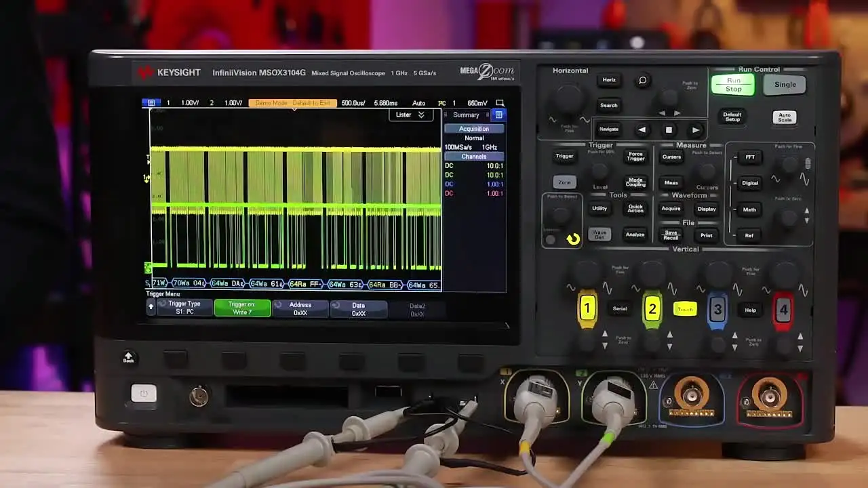Tap the Force Trigger key
The height and width of the screenshot is (488, 868).
(x=635, y=157)
